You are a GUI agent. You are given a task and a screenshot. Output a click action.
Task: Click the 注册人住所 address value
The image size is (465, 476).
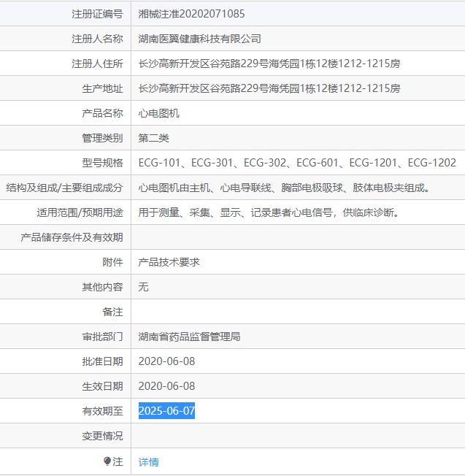[x=269, y=64]
